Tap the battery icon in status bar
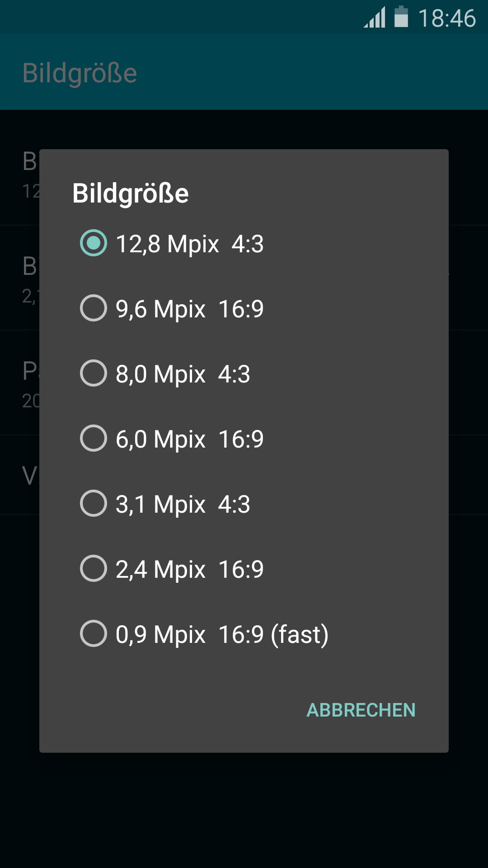The image size is (488, 868). pyautogui.click(x=401, y=17)
